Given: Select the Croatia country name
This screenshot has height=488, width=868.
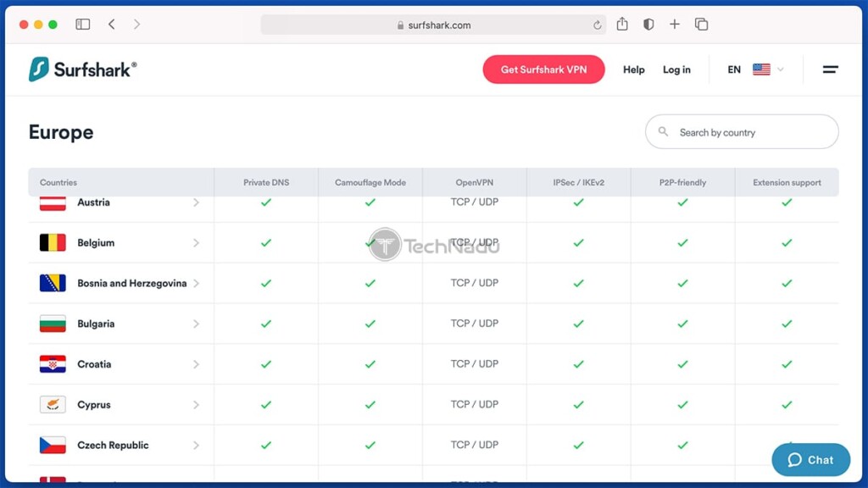Looking at the screenshot, I should coord(94,364).
